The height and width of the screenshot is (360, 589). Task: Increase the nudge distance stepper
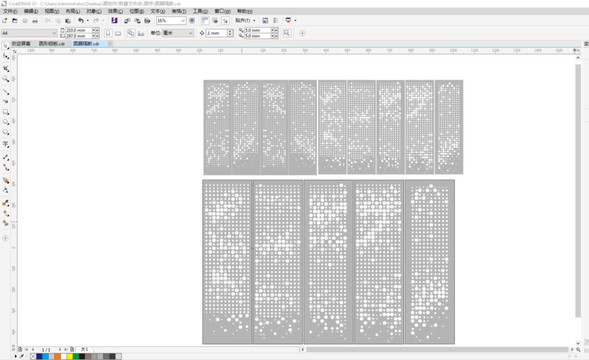pyautogui.click(x=230, y=31)
